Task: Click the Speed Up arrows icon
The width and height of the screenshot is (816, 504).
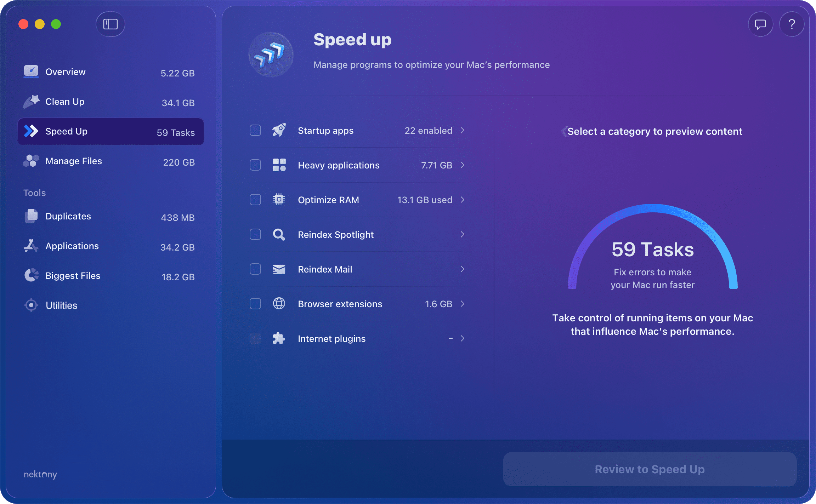Action: (31, 131)
